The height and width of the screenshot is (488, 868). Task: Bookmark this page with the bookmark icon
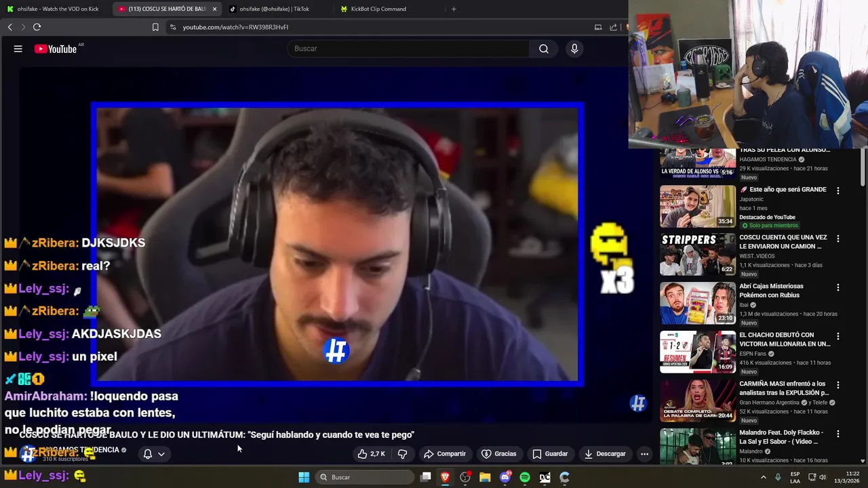click(x=155, y=27)
